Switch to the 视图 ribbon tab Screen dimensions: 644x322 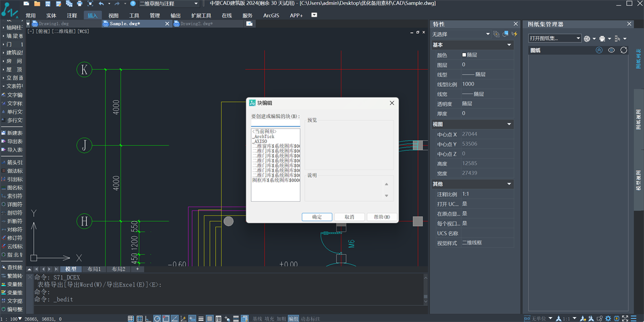(x=113, y=16)
